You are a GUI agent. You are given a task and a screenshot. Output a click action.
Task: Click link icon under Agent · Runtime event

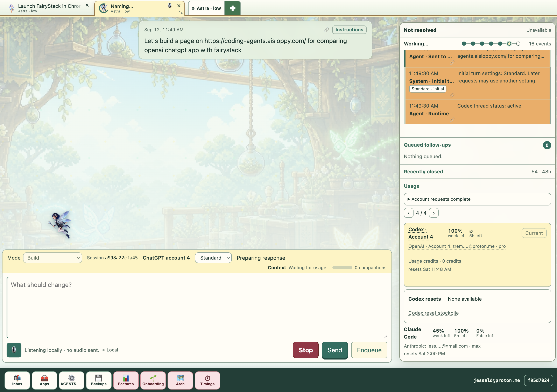pyautogui.click(x=452, y=120)
